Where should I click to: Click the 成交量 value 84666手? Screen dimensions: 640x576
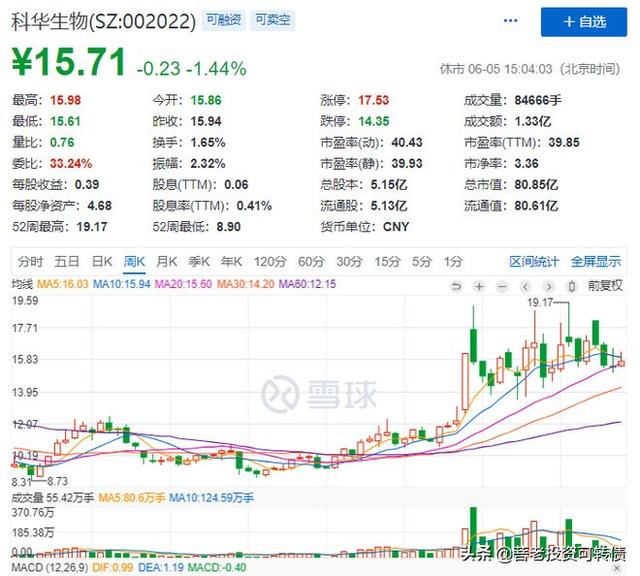tap(538, 100)
